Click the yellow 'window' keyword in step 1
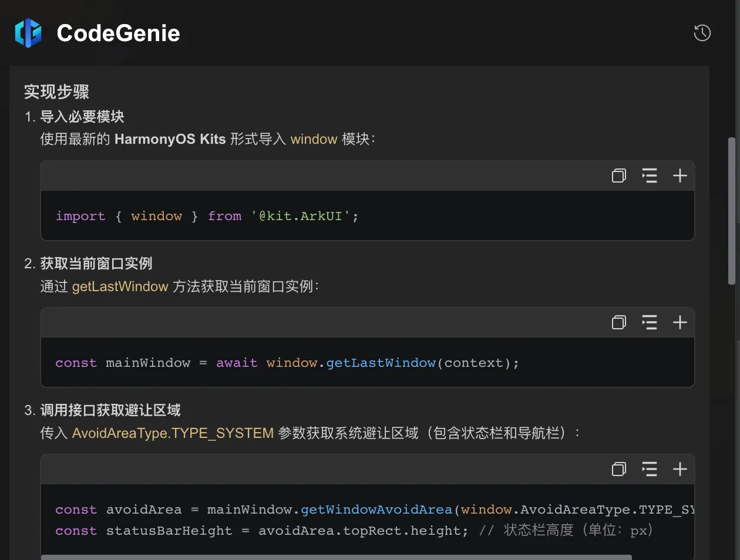This screenshot has height=560, width=740. 314,139
